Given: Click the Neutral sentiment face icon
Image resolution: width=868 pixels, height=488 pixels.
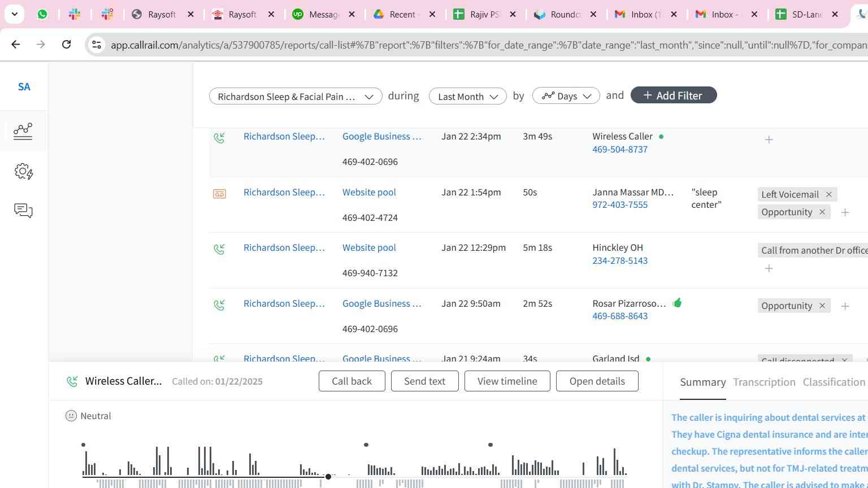Looking at the screenshot, I should pos(71,416).
